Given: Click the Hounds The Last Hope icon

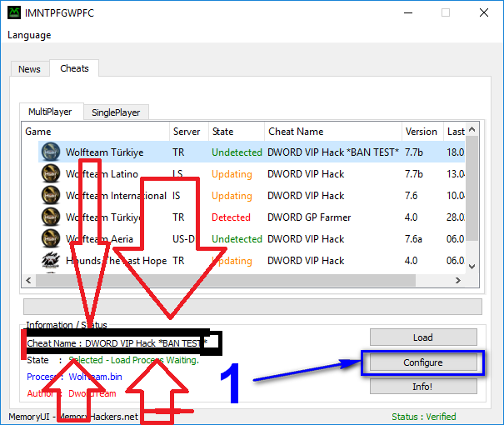Looking at the screenshot, I should tap(51, 260).
